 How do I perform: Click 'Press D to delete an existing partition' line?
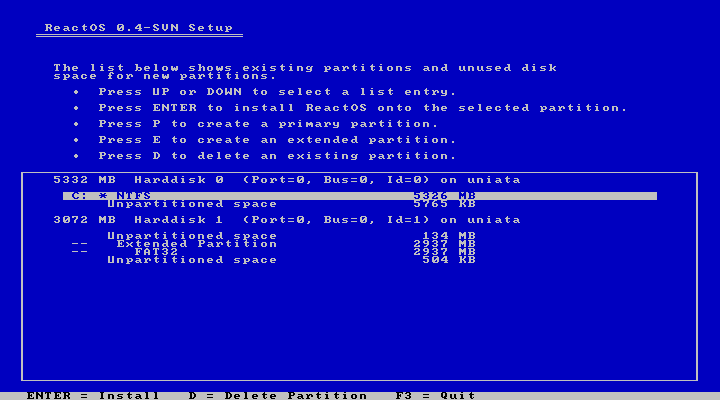pos(277,156)
